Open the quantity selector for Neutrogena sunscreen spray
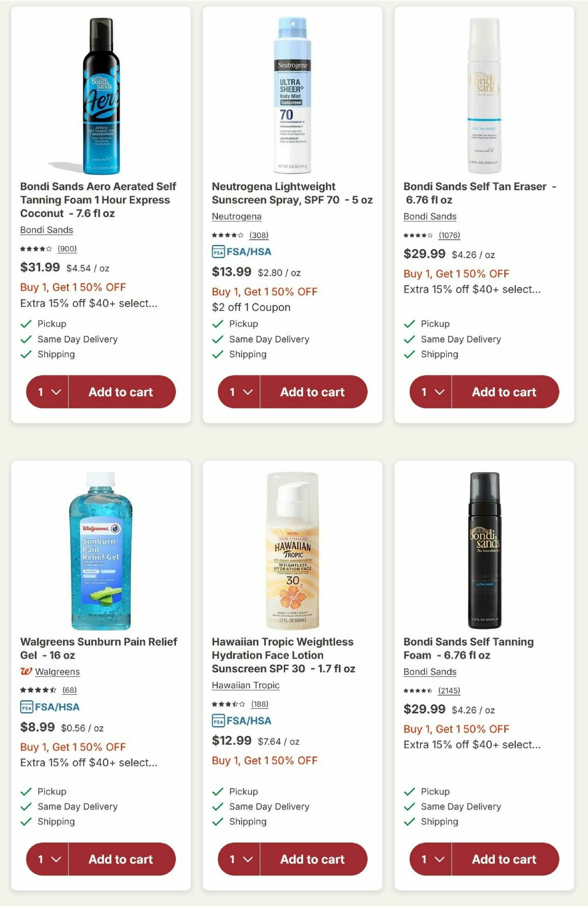Viewport: 588px width, 906px height. tap(239, 392)
